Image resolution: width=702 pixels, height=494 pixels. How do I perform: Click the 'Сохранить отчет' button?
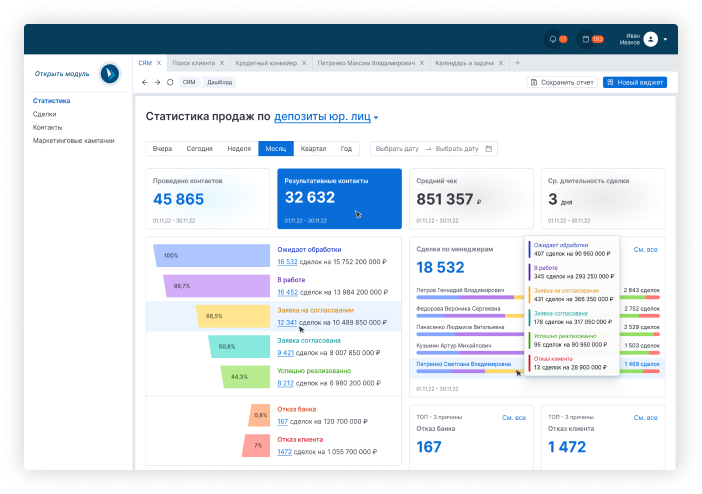(562, 82)
